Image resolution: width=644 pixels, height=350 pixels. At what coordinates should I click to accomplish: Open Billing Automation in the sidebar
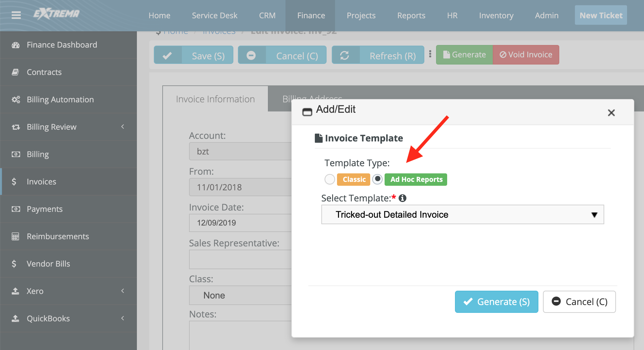coord(68,100)
